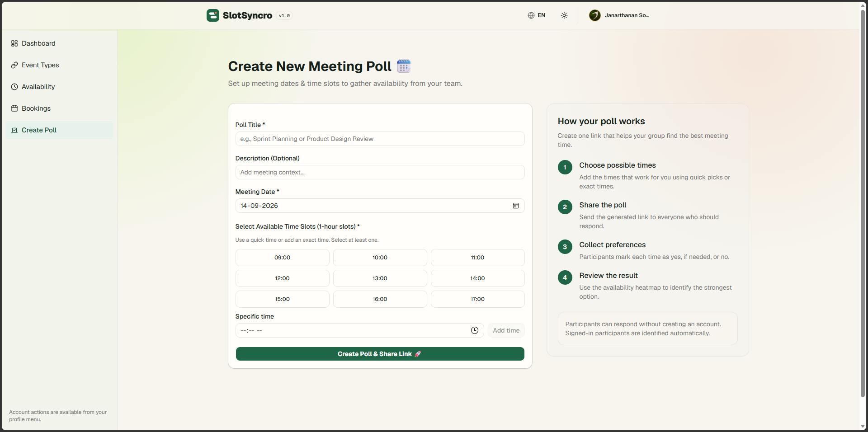Screen dimensions: 868x432
Task: Click the Availability clock icon
Action: tap(14, 87)
